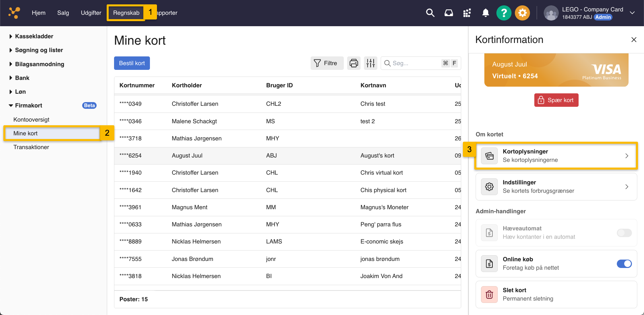The height and width of the screenshot is (315, 644).
Task: Open the inbox tray icon
Action: click(x=448, y=13)
